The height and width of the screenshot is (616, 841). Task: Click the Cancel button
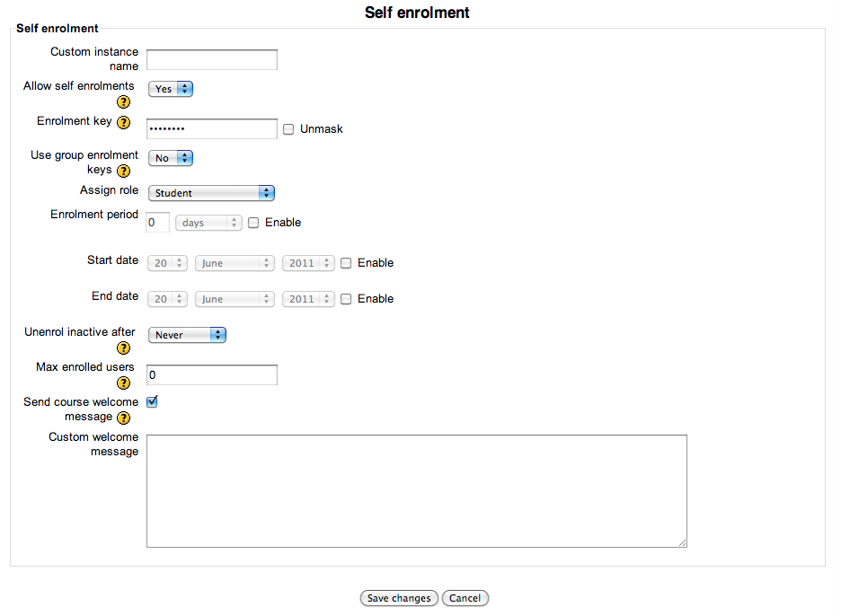coord(465,598)
